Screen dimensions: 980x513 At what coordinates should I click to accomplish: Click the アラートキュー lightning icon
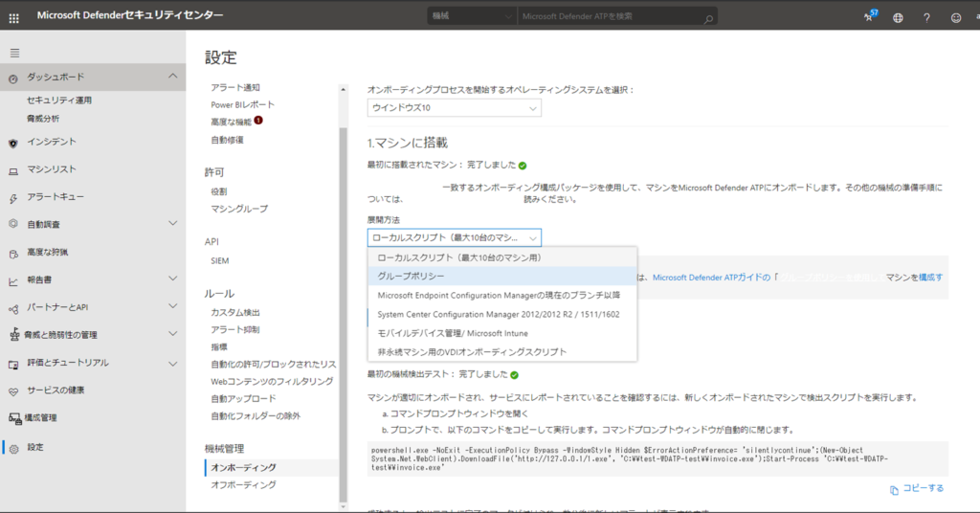pos(13,199)
